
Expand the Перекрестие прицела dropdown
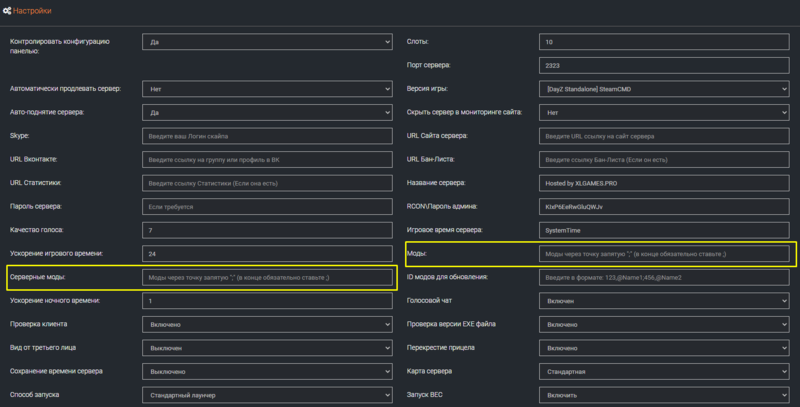pos(663,348)
